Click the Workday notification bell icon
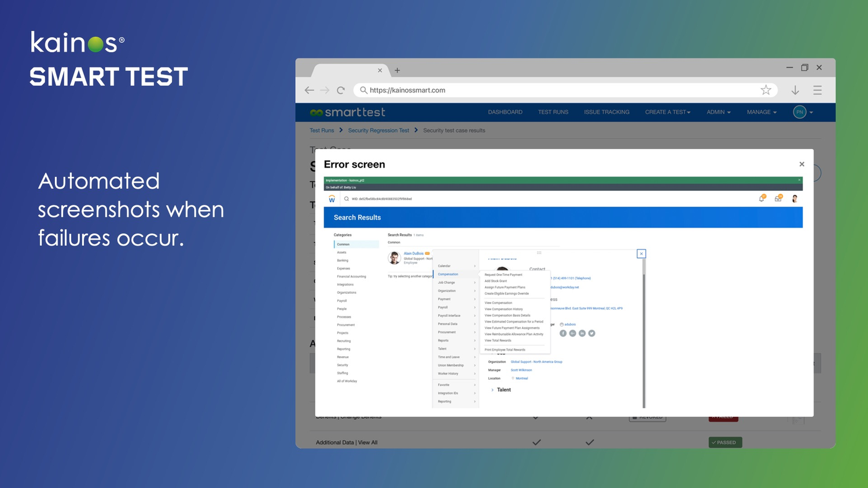The height and width of the screenshot is (488, 868). click(x=762, y=198)
